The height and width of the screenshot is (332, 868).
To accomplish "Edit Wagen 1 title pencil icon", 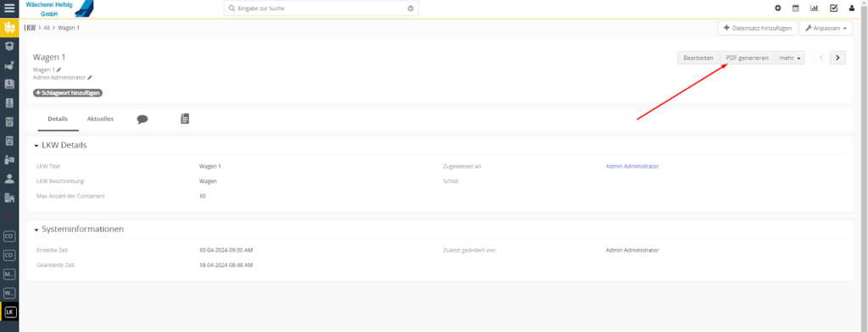I will coord(58,69).
